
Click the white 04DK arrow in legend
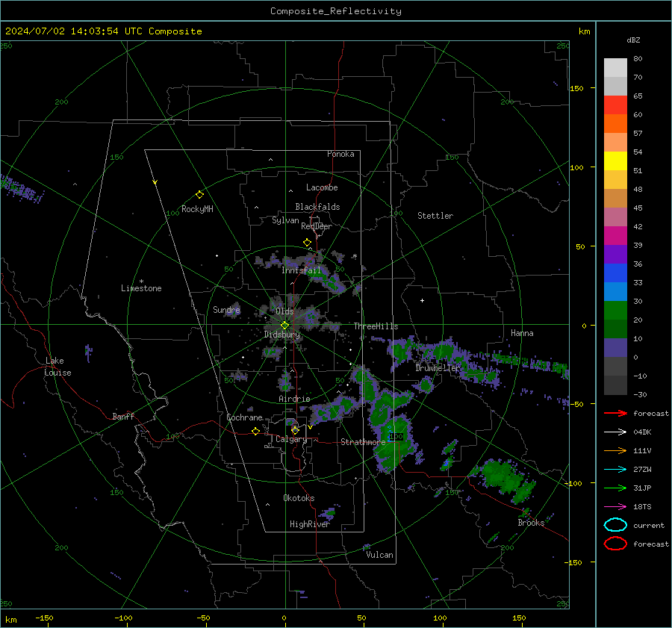pyautogui.click(x=615, y=432)
